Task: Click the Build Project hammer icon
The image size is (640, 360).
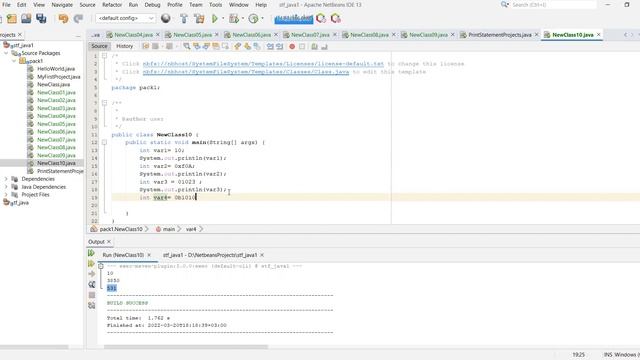Action: pos(184,18)
